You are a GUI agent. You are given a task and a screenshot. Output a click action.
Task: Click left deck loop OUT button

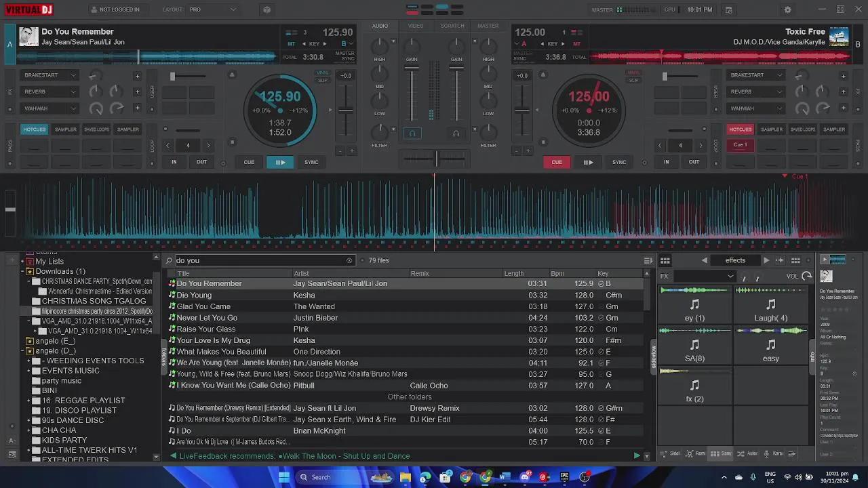(x=201, y=162)
